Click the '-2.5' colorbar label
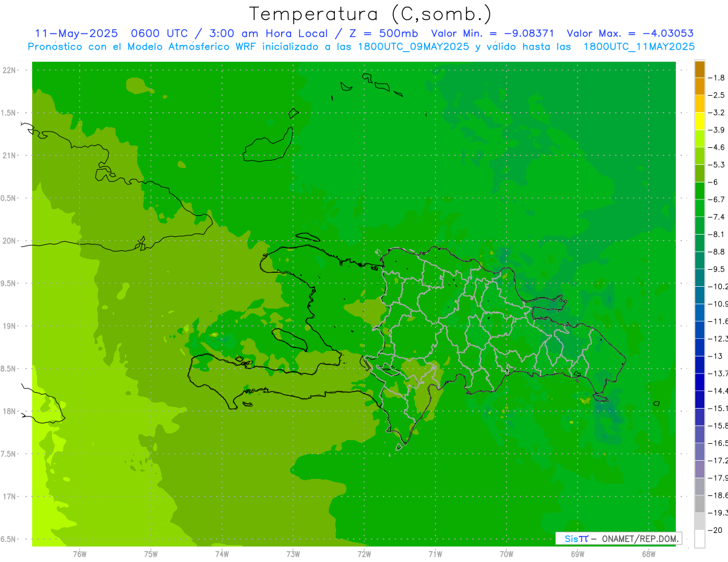Screen dimensions: 728x562 717,95
